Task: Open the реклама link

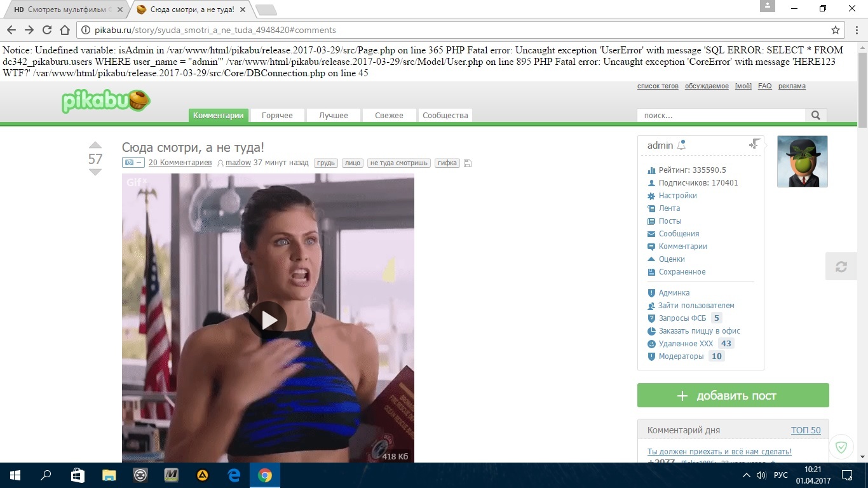Action: 792,86
